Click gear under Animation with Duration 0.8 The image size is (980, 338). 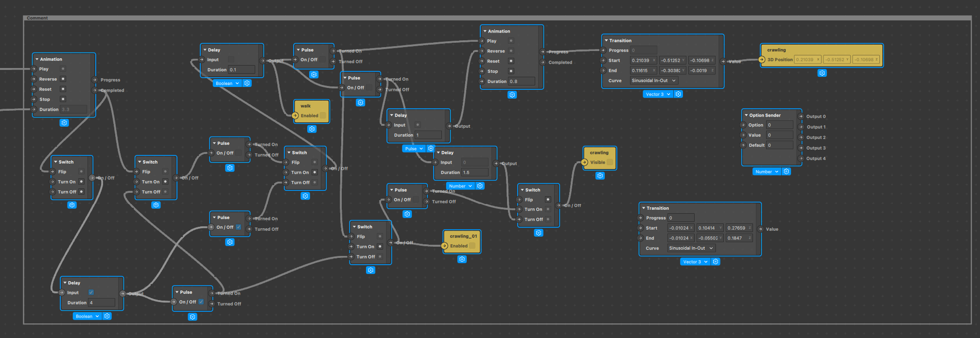[x=512, y=95]
